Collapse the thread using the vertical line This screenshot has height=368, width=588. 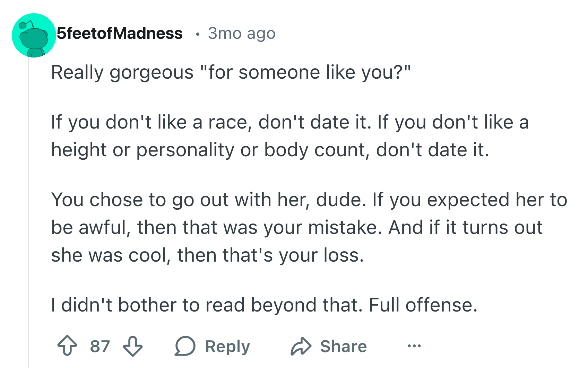pos(28,208)
